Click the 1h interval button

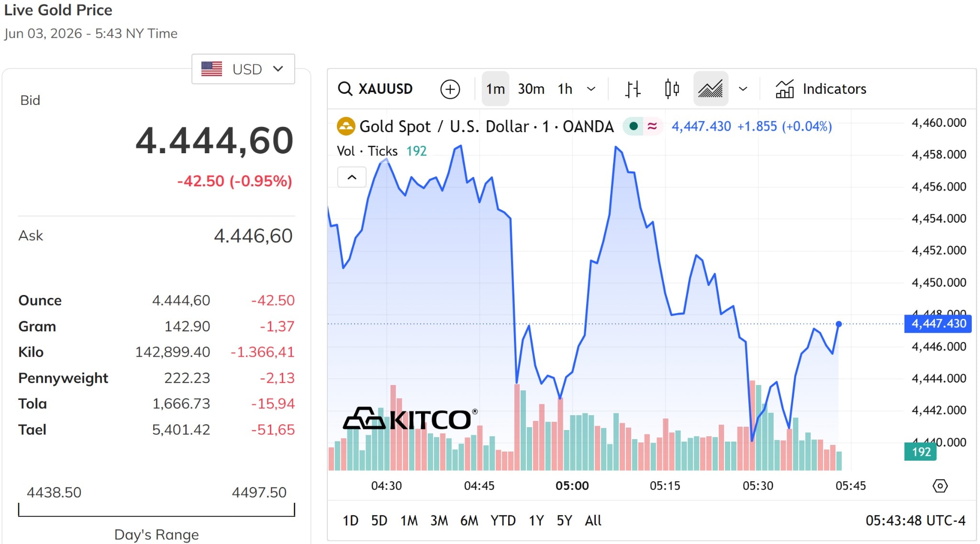click(x=565, y=89)
